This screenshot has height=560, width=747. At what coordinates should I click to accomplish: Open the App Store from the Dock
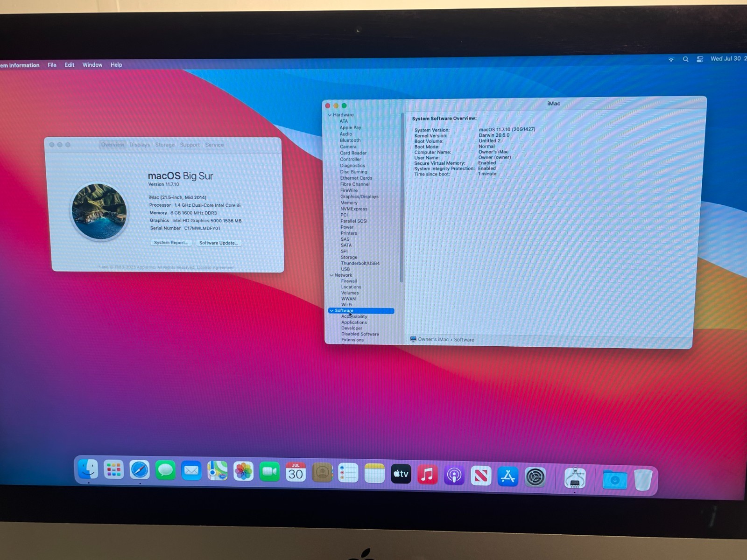[x=508, y=476]
